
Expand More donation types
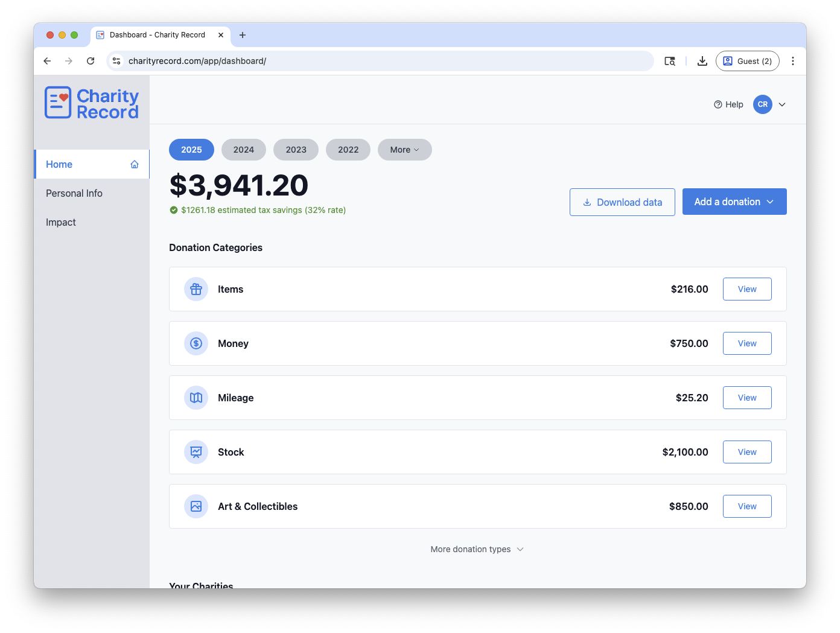point(477,549)
